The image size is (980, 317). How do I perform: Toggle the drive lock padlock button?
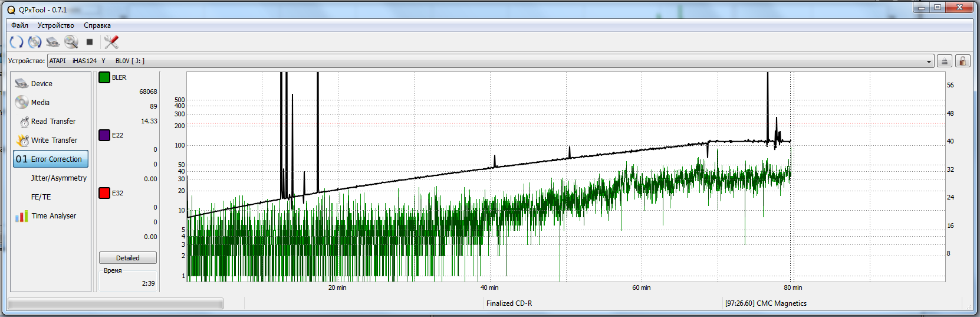(963, 61)
